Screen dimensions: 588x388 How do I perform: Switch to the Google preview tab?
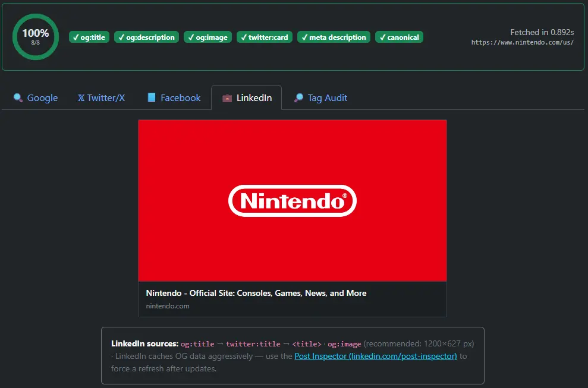click(35, 97)
